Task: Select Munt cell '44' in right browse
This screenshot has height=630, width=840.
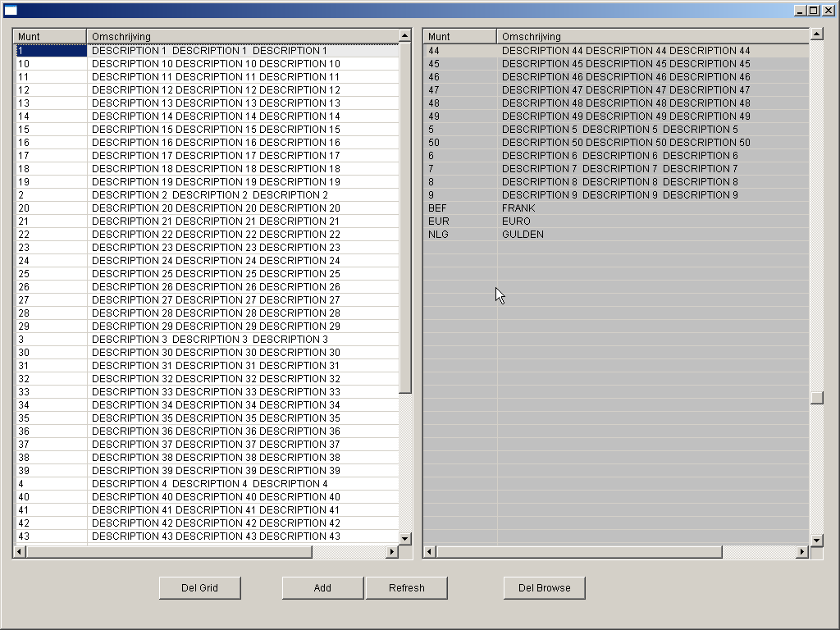Action: 460,50
